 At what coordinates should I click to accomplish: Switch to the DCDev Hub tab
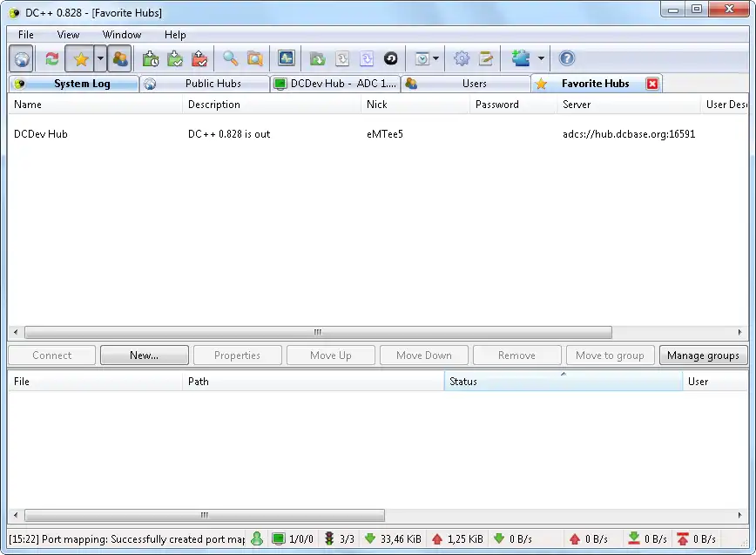tap(335, 84)
